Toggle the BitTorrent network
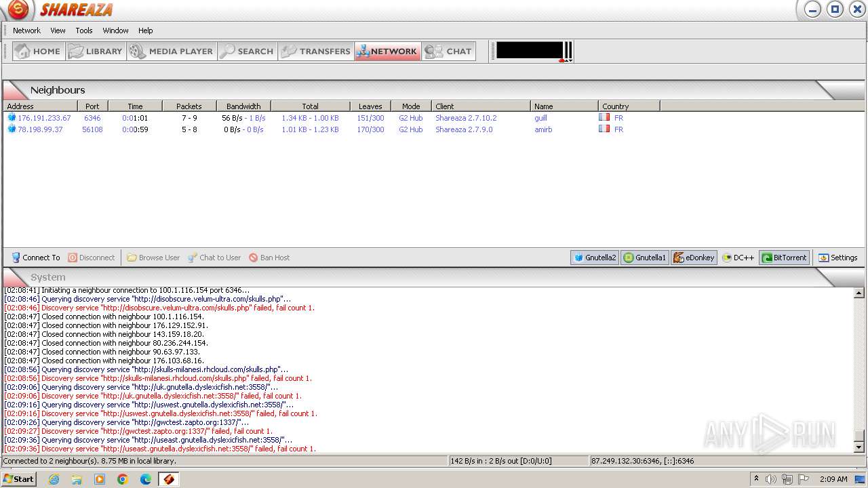The image size is (868, 488). pos(784,258)
